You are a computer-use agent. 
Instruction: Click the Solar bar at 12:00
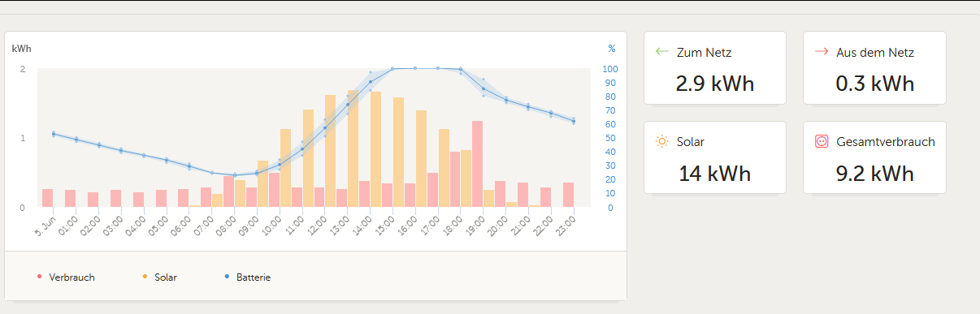330,151
